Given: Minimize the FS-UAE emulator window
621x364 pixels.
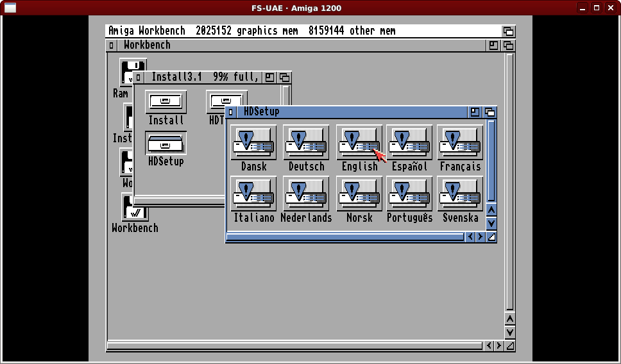Looking at the screenshot, I should 583,8.
